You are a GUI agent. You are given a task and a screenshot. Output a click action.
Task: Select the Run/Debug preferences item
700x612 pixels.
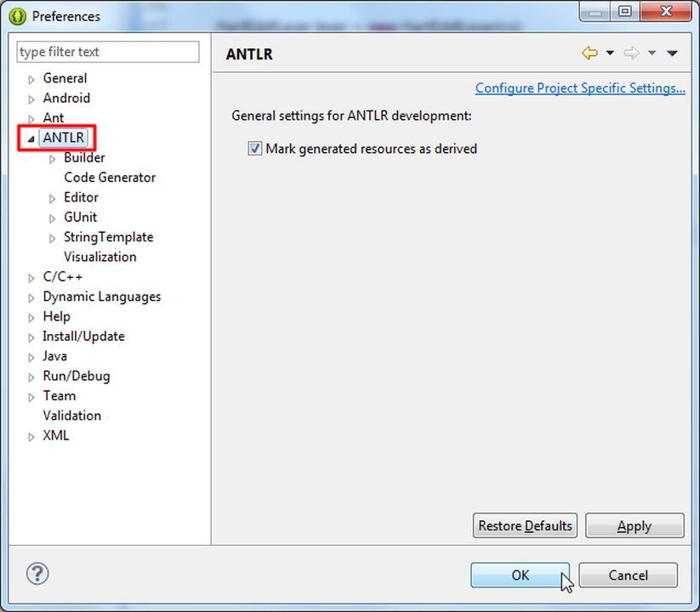[x=77, y=376]
